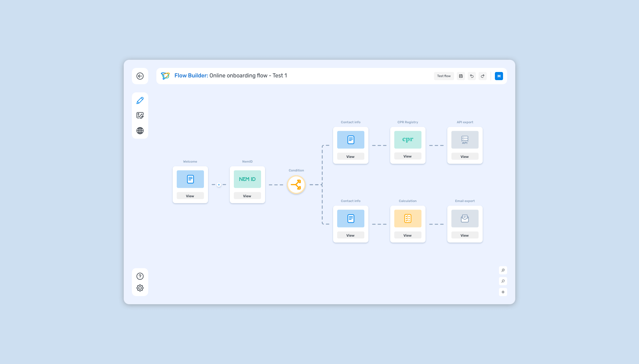
Task: Undo the last change
Action: (x=472, y=76)
